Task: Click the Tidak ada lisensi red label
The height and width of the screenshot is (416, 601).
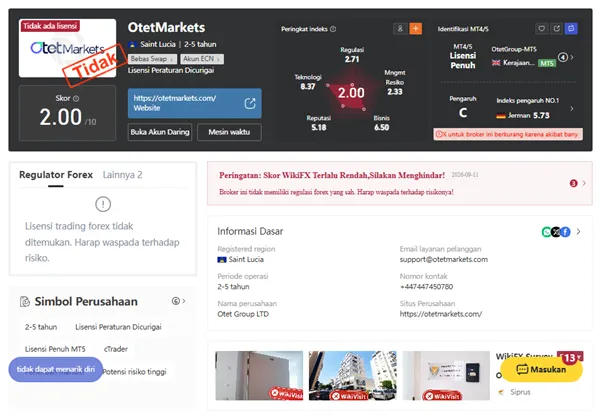Action: 50,26
